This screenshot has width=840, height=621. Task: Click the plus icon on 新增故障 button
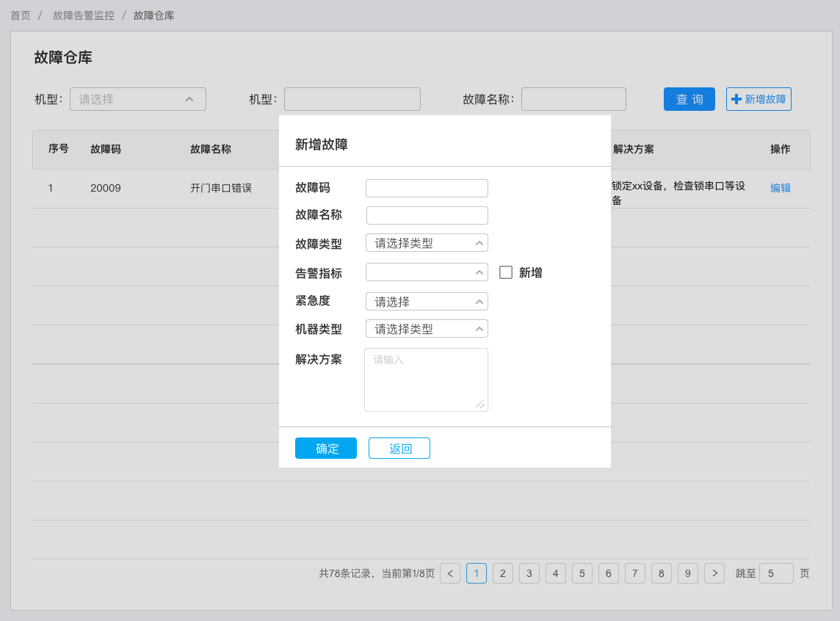tap(736, 99)
